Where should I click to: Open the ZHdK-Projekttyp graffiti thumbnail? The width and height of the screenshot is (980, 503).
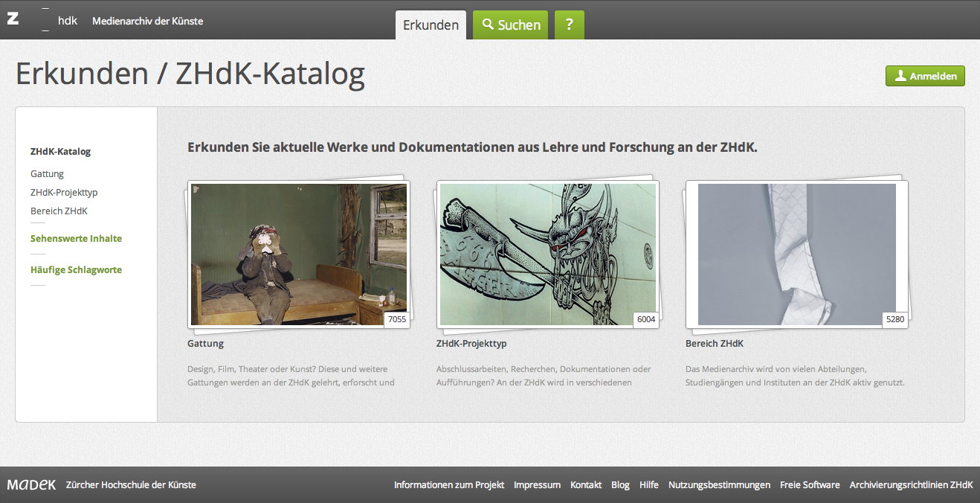[x=547, y=254]
